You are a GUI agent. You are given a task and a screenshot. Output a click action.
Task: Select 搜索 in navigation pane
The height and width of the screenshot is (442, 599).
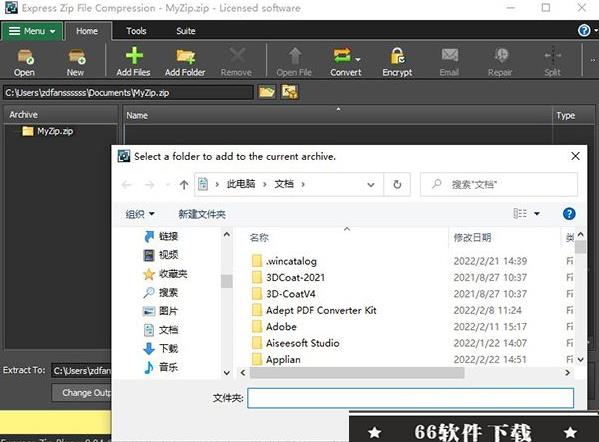[161, 293]
